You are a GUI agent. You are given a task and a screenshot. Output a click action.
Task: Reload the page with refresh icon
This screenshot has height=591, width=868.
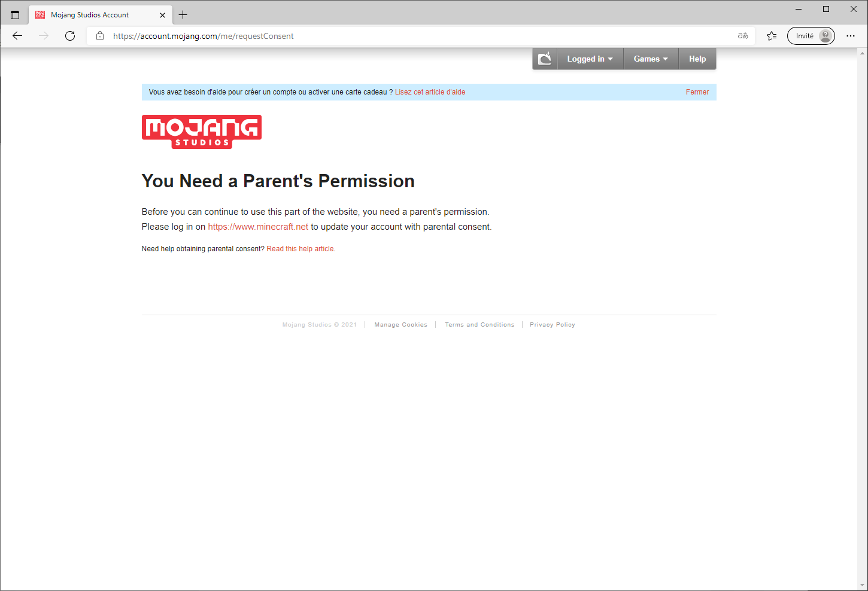click(70, 36)
